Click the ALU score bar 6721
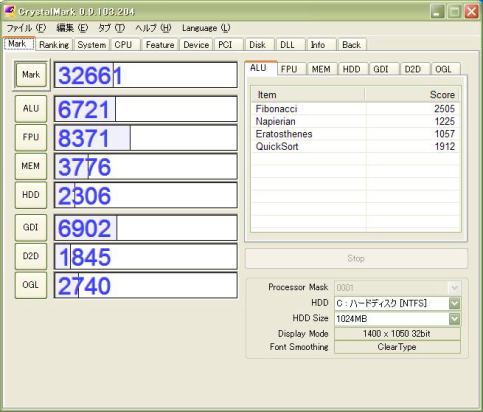483x412 pixels. click(146, 109)
